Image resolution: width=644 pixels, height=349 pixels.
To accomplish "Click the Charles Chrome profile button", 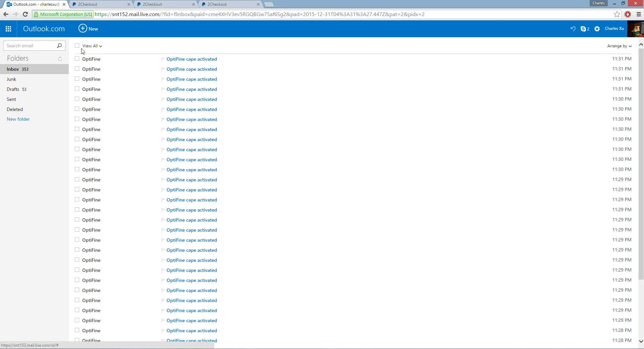I will tap(598, 3).
